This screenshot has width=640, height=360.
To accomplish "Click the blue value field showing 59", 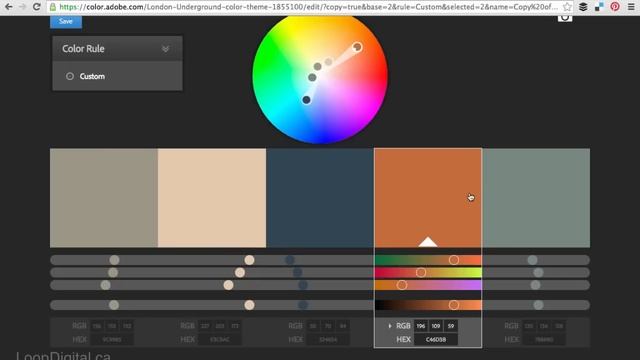I will click(x=451, y=326).
